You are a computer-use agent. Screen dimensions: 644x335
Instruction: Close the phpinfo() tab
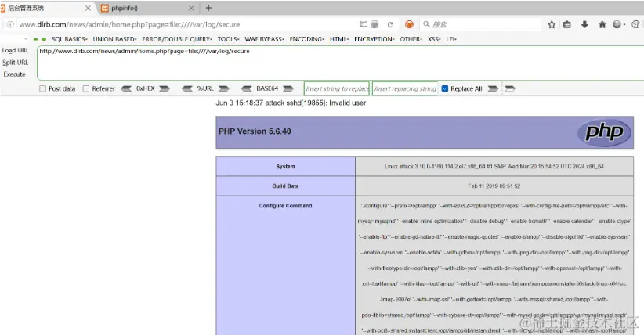[191, 8]
